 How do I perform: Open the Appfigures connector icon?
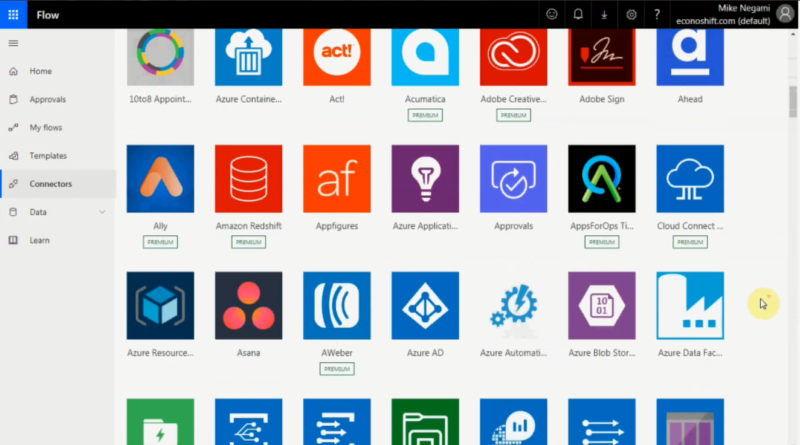[337, 179]
